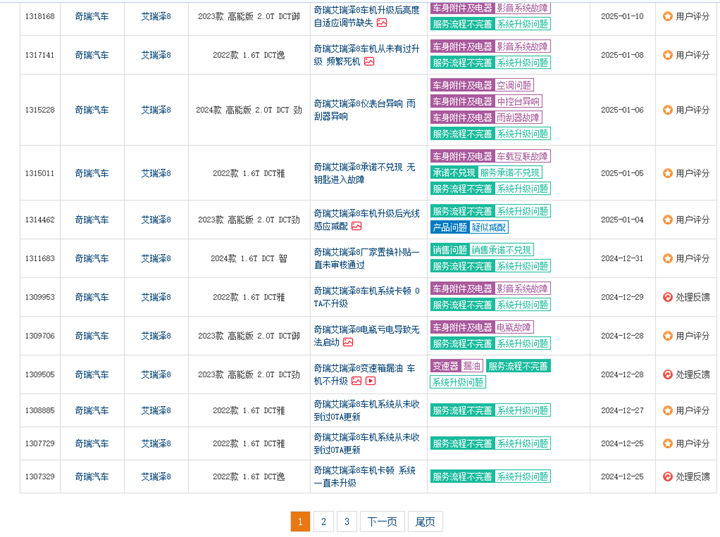This screenshot has width=720, height=537.
Task: Play the video icon in the 变速箱漏油 complaint
Action: click(x=371, y=381)
